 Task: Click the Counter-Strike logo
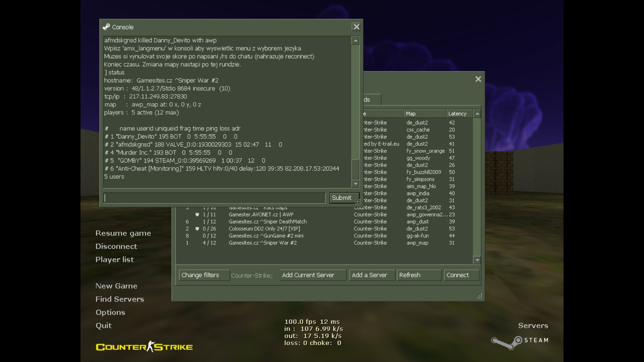click(144, 347)
